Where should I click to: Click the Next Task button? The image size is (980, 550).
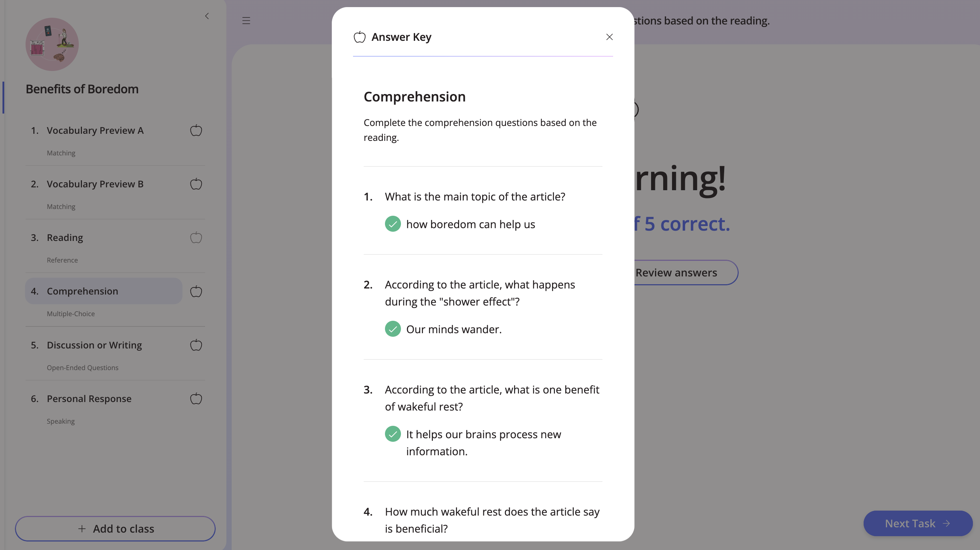[x=918, y=523]
